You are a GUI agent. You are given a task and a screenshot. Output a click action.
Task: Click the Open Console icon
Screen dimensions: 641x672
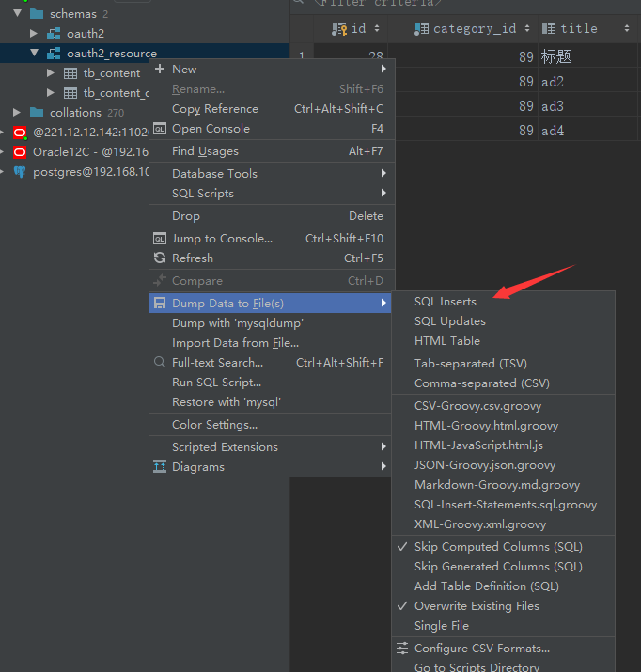[x=160, y=129]
